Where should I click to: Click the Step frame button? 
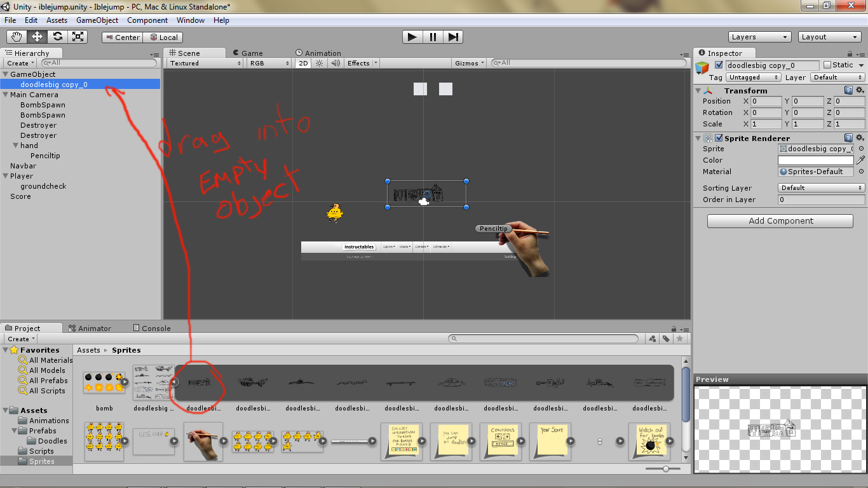pos(453,37)
